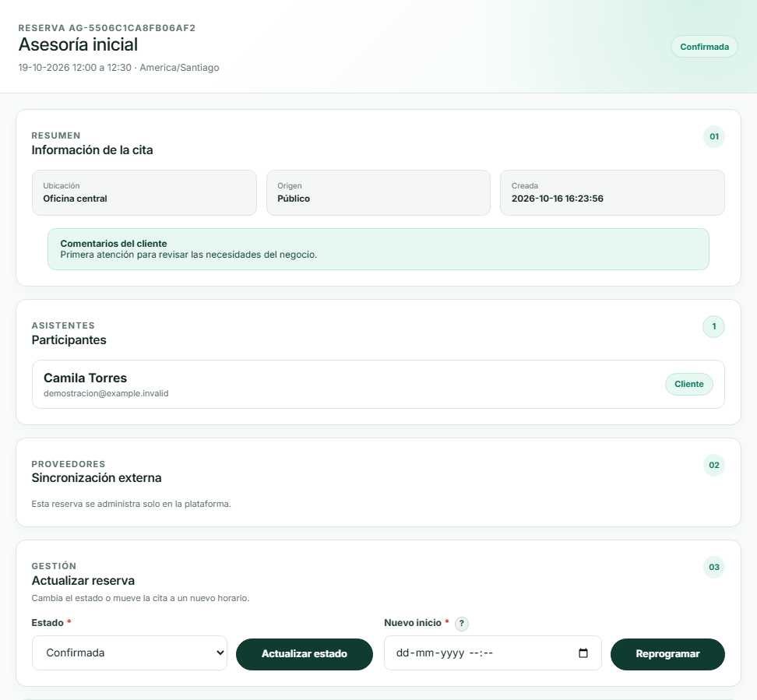Click the Reprogramar button

[667, 654]
